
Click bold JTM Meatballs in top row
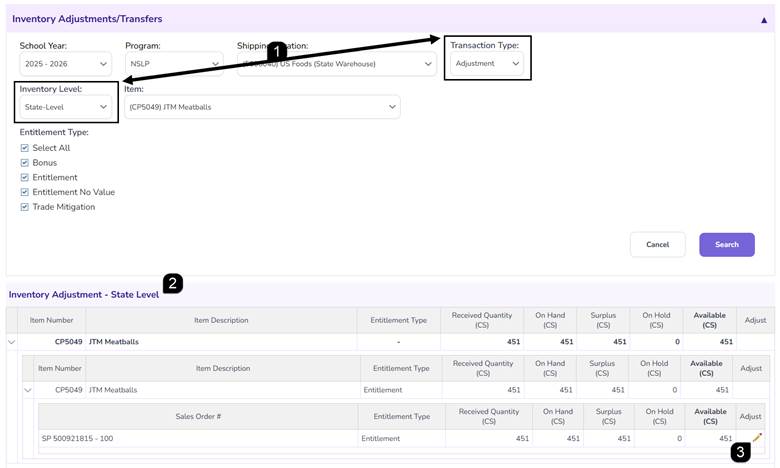click(114, 342)
